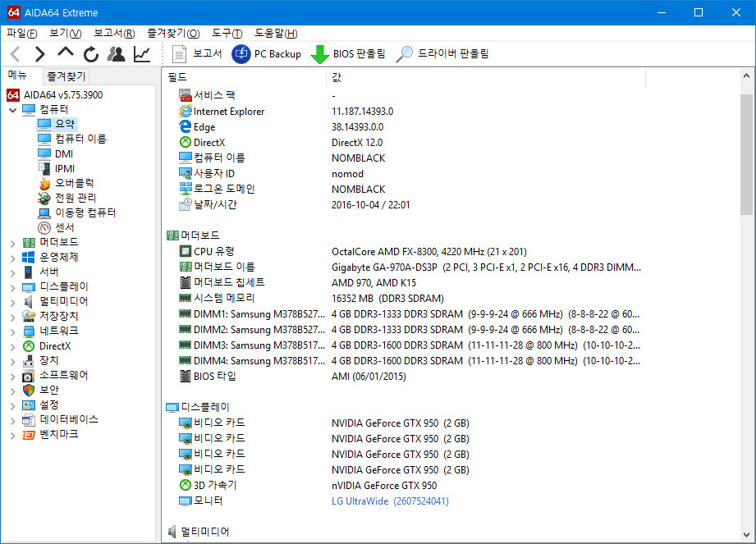Expand the 멀티미디어 tree node
Screen dimensions: 756x544
tap(12, 303)
